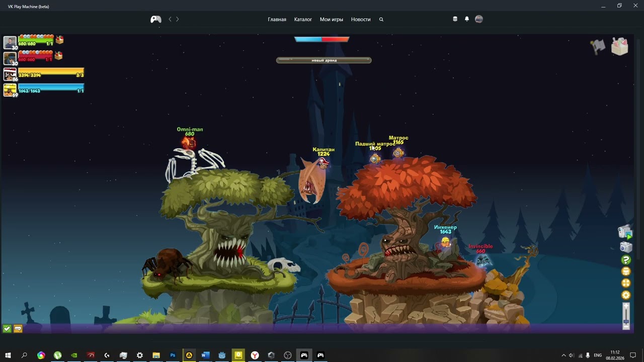Open Photoshop from the taskbar
This screenshot has height=362, width=644.
(x=173, y=355)
